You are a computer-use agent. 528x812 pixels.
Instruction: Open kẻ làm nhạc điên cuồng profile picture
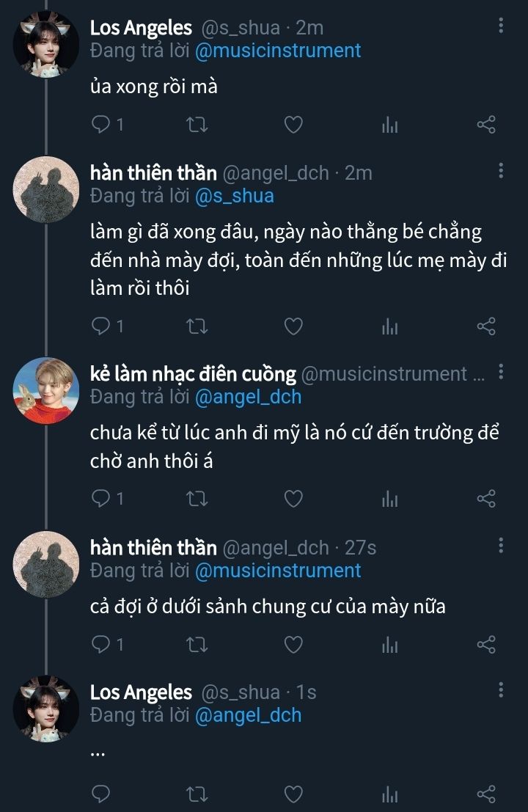[45, 390]
